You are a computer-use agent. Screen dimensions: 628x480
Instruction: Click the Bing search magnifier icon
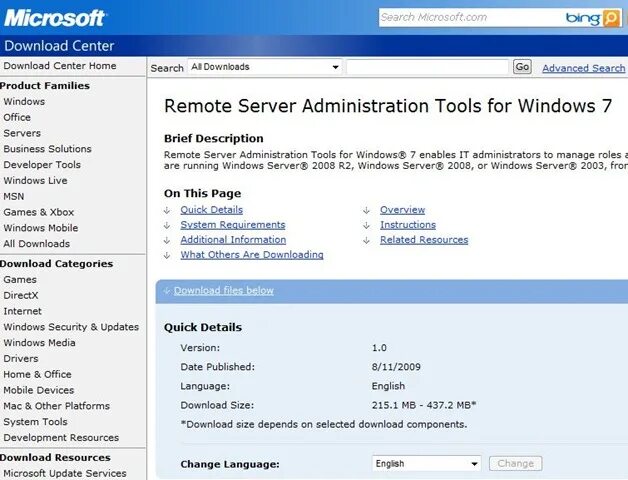611,18
